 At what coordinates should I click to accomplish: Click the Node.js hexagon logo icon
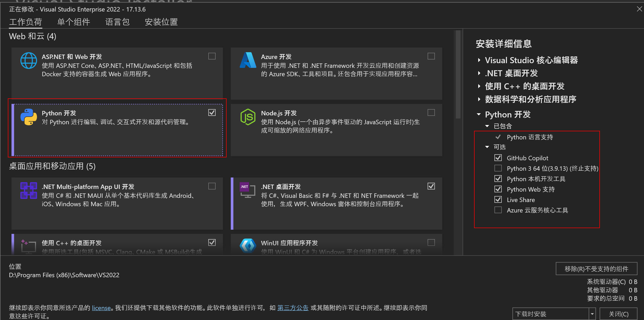(248, 117)
